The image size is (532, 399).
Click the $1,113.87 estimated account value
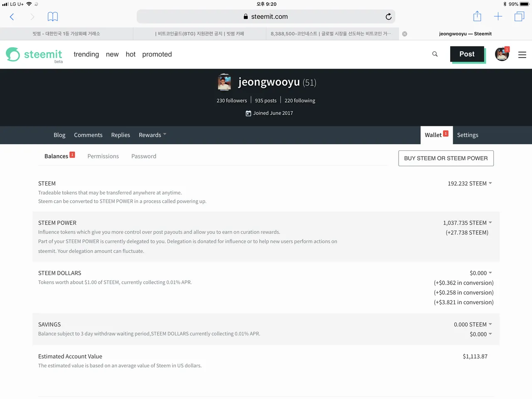coord(475,357)
